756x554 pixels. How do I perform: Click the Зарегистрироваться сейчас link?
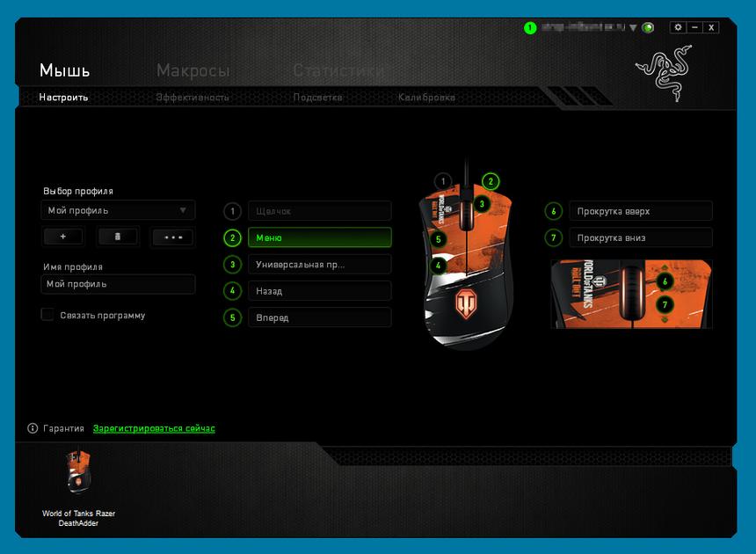point(154,428)
